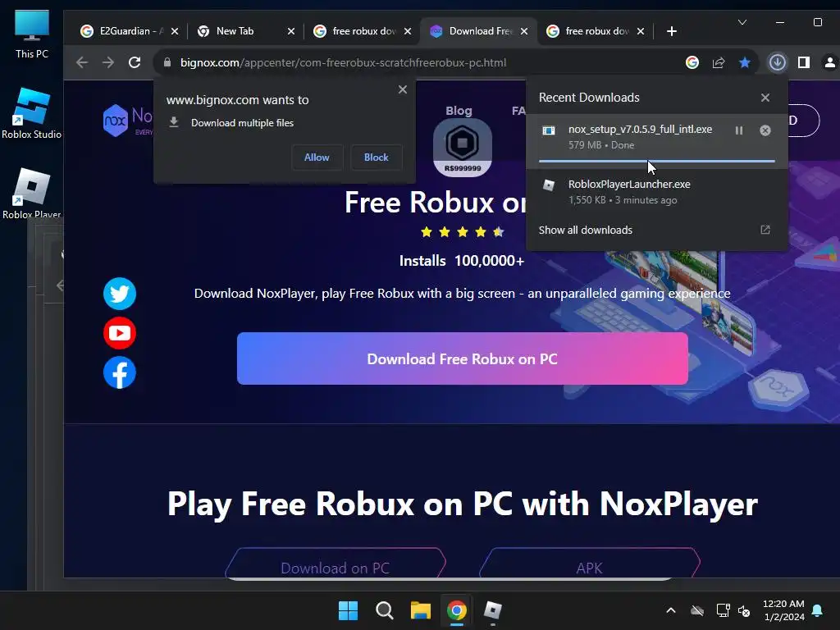Reload the bignox.com page
Screen dimensions: 840x630
135,62
